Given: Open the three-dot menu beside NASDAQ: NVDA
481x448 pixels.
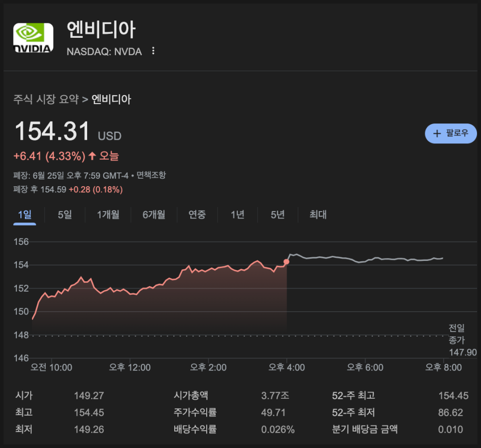Looking at the screenshot, I should coord(153,51).
